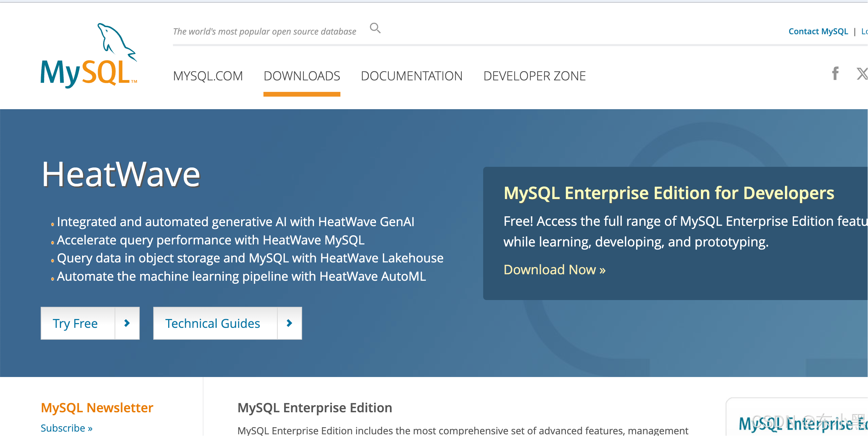Click the HeatWave AutoML bullet text
This screenshot has width=868, height=436.
241,277
